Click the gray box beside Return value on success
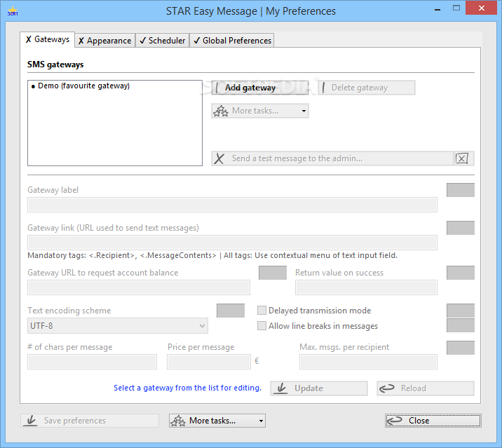The width and height of the screenshot is (502, 448). coord(461,273)
